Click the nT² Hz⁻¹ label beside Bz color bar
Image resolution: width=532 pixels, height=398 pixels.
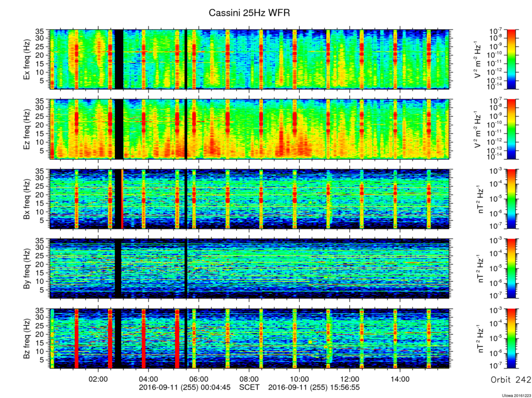click(480, 338)
